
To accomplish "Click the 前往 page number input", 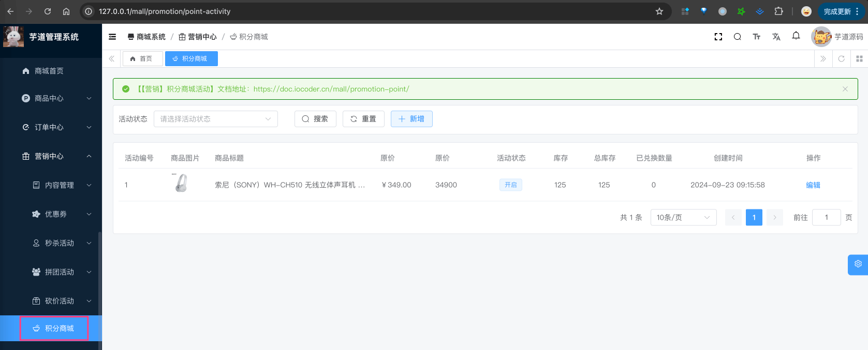I will (x=826, y=218).
